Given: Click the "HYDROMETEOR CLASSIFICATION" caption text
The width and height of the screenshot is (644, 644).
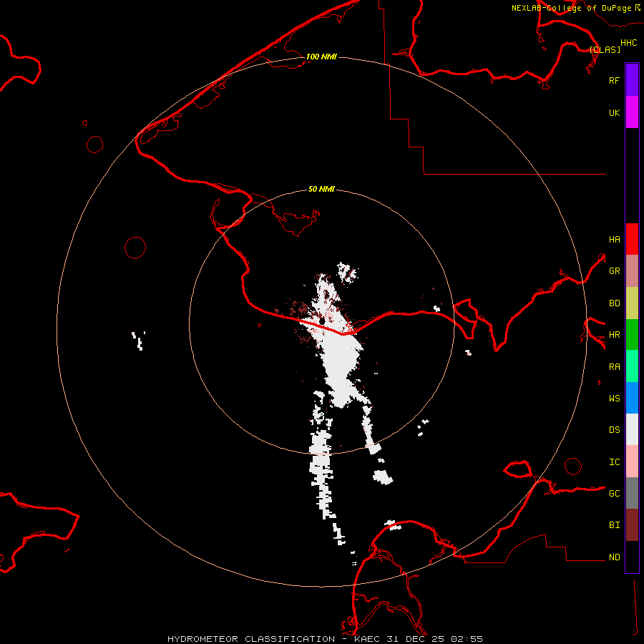Looking at the screenshot, I should [x=251, y=639].
